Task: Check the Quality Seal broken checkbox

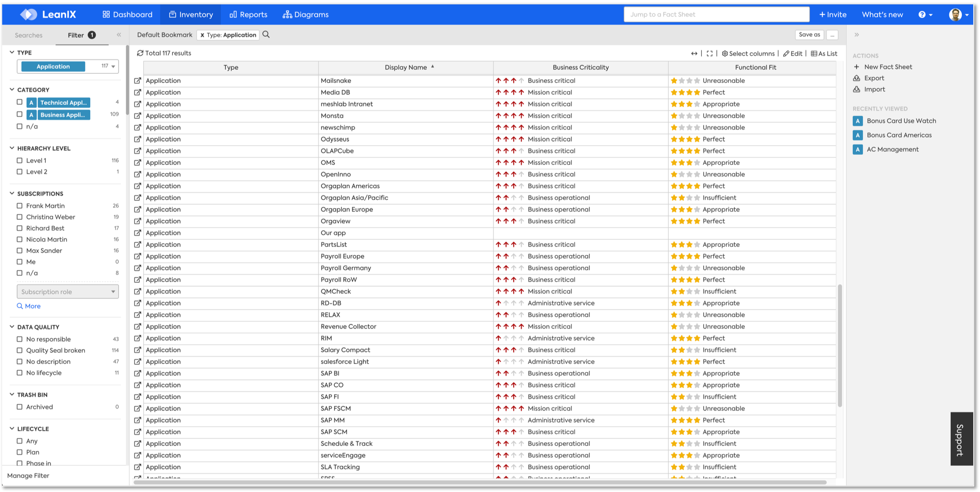Action: tap(19, 350)
